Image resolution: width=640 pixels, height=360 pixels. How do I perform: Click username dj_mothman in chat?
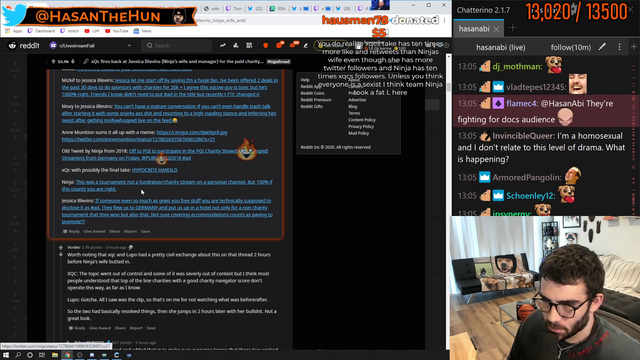[518, 67]
